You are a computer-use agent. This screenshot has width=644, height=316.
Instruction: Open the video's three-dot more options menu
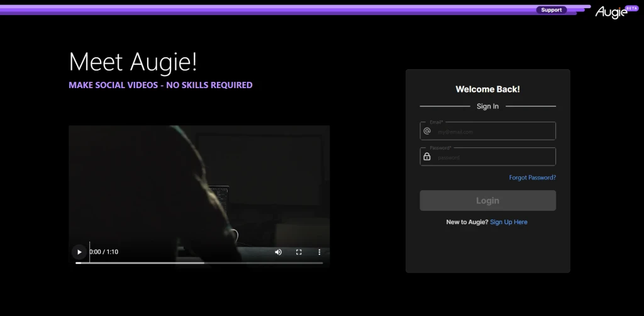click(x=319, y=252)
